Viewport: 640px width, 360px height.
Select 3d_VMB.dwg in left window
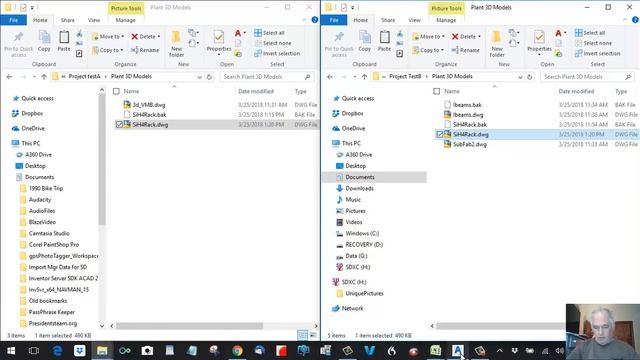tap(149, 105)
